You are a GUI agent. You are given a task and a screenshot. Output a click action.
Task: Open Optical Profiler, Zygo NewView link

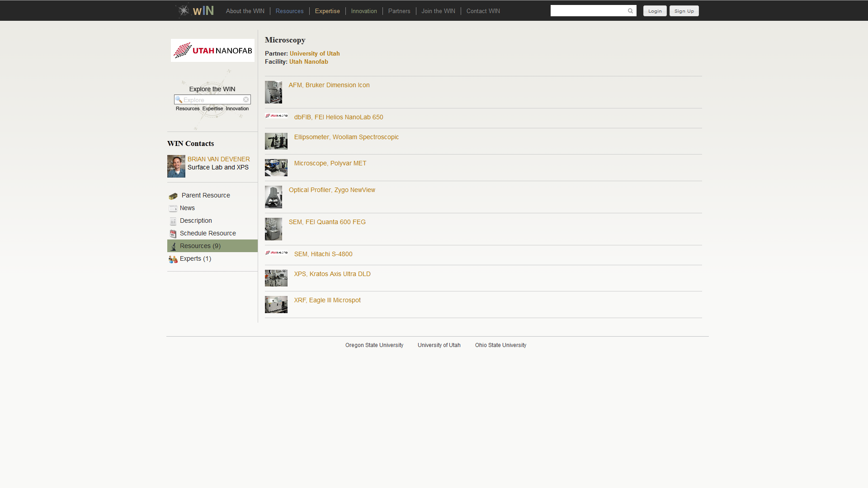click(332, 190)
